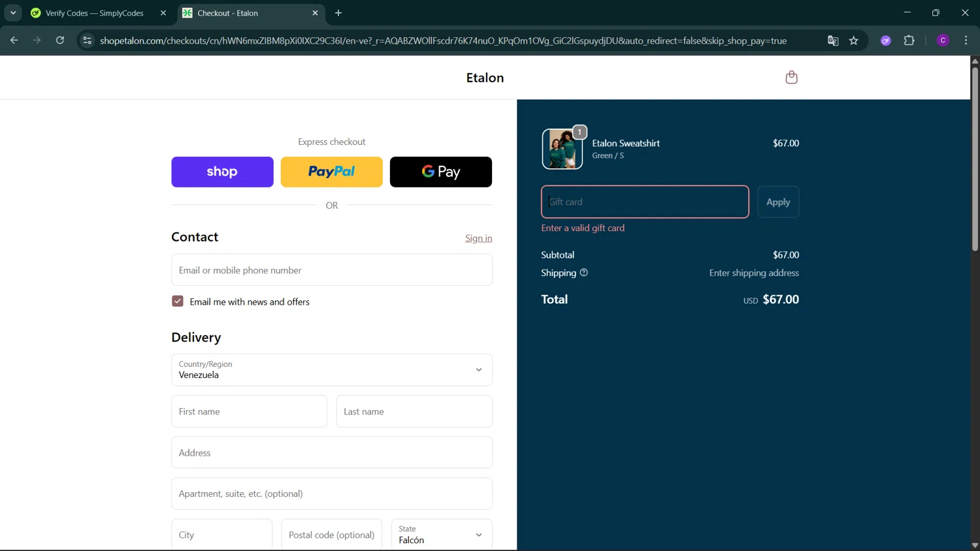
Task: Select the Checkout - Etalon tab
Action: 250,13
